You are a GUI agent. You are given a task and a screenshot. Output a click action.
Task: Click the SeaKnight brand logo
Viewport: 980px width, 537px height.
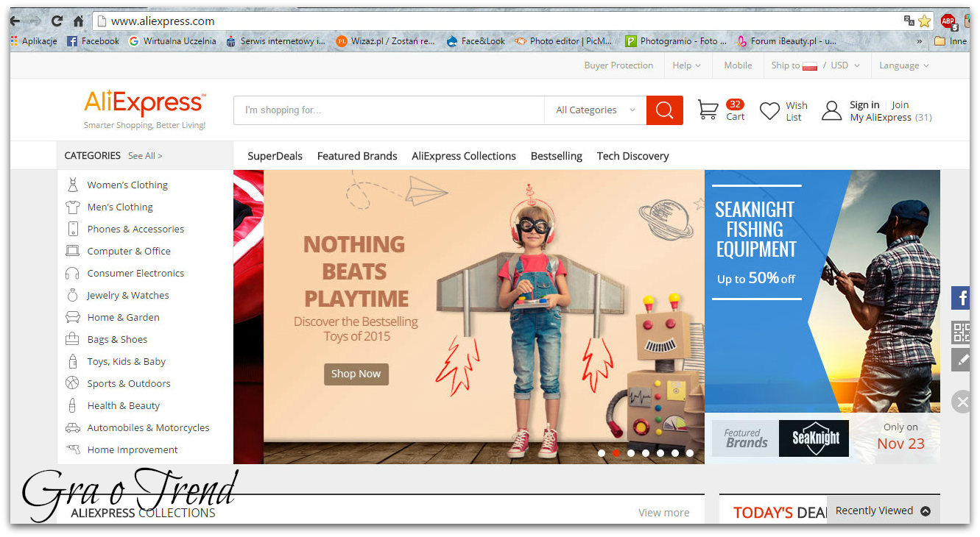(814, 438)
